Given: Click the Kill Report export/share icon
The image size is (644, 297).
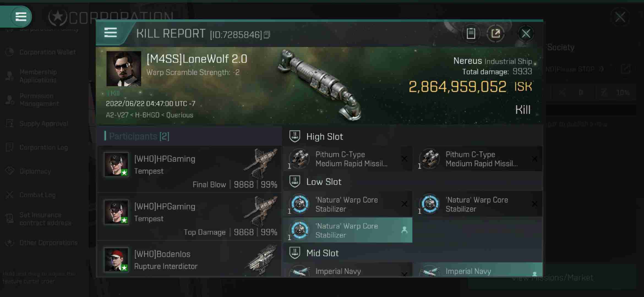Looking at the screenshot, I should point(496,33).
